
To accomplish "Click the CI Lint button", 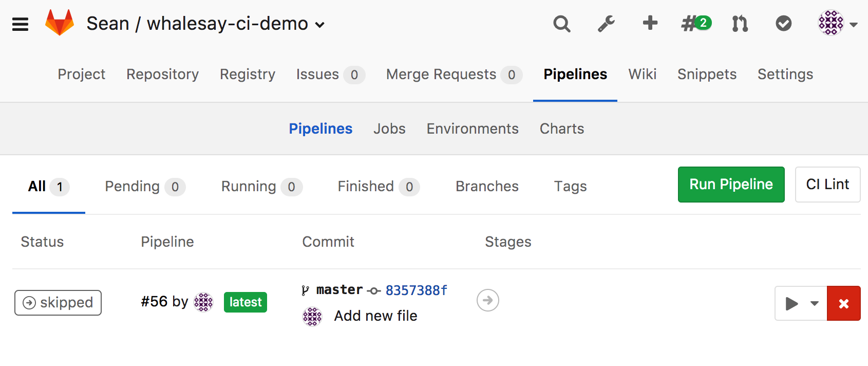I will pyautogui.click(x=827, y=185).
